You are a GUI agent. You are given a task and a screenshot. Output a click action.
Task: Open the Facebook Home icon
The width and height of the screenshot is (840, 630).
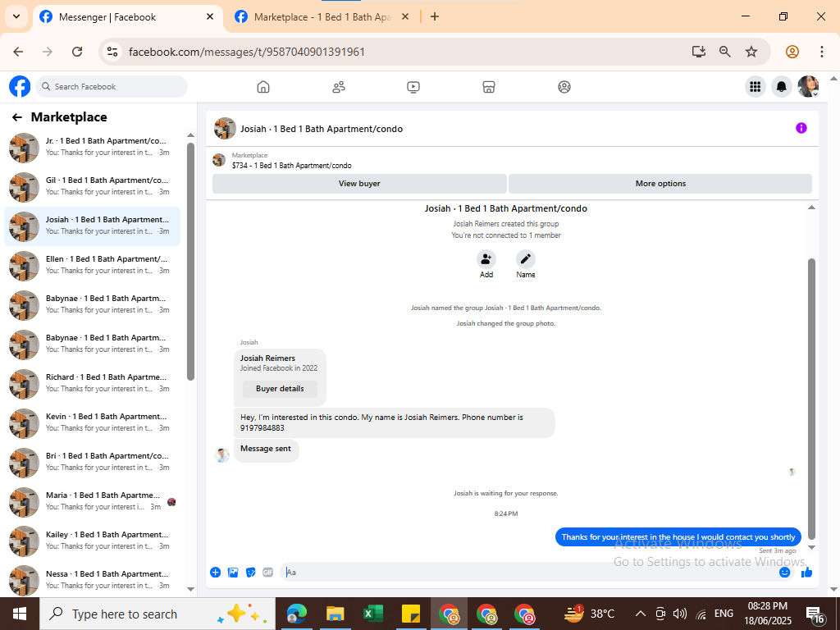tap(263, 87)
